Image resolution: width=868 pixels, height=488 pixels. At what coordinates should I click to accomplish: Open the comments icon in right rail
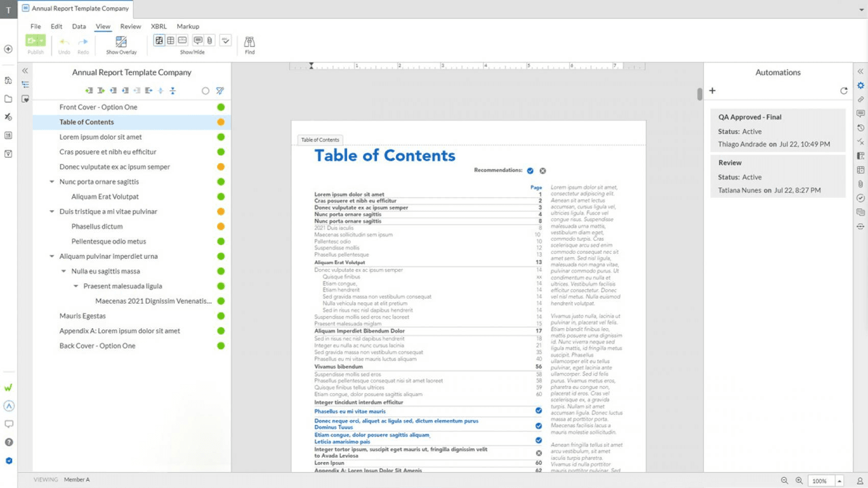(x=860, y=113)
